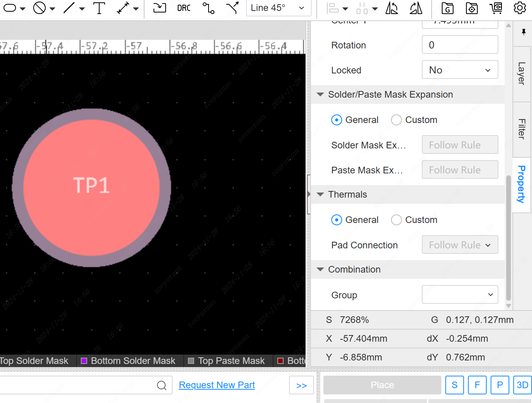
Task: Click the pin icon on the right panel
Action: coord(523,32)
